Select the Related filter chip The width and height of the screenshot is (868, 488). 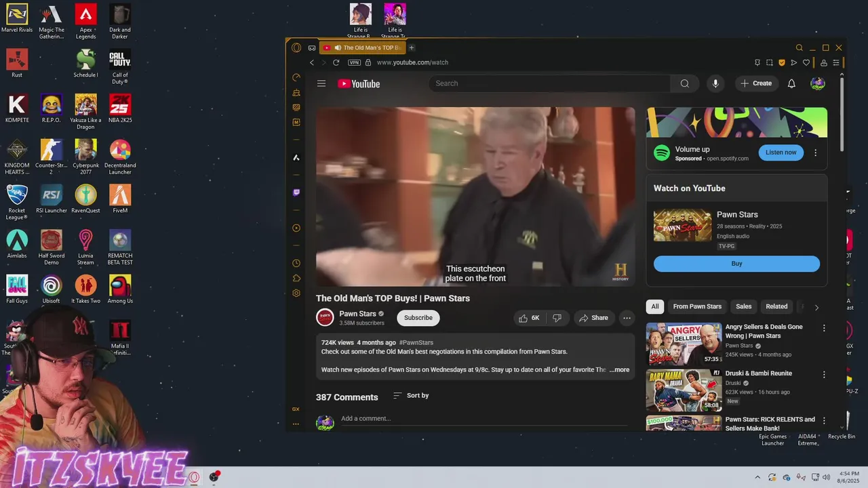pos(776,306)
